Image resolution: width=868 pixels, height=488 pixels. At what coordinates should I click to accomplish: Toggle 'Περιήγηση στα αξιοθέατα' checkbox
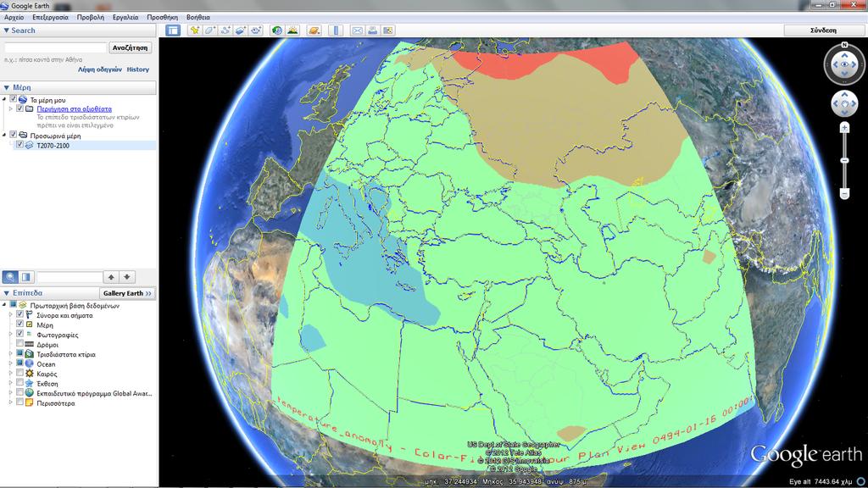(x=20, y=108)
